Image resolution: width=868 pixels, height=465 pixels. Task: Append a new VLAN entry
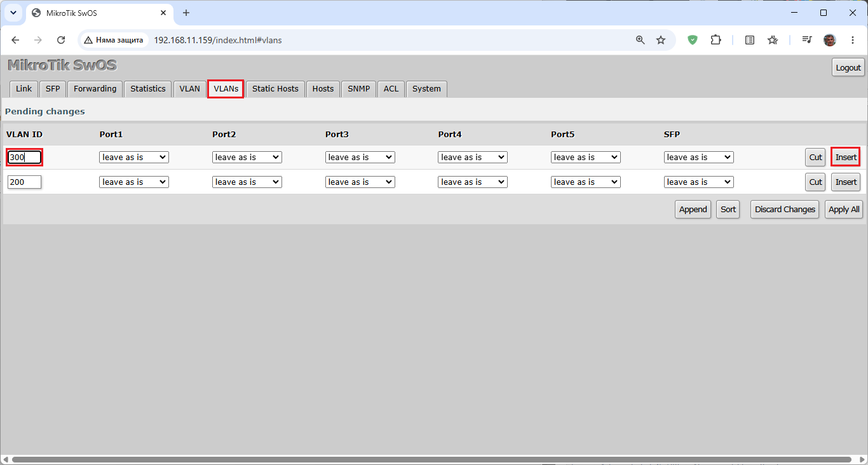coord(693,210)
